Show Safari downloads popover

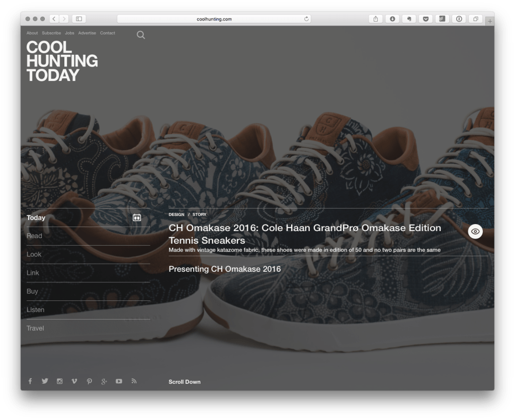pos(392,19)
